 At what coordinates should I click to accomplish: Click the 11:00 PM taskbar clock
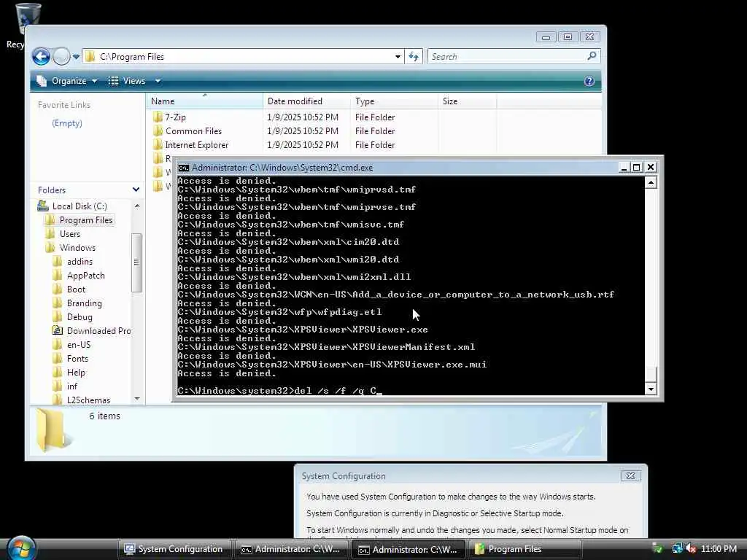click(719, 549)
